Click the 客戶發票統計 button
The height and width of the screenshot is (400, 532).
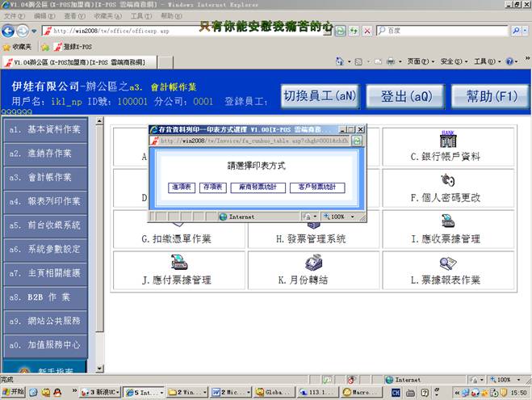coord(316,187)
